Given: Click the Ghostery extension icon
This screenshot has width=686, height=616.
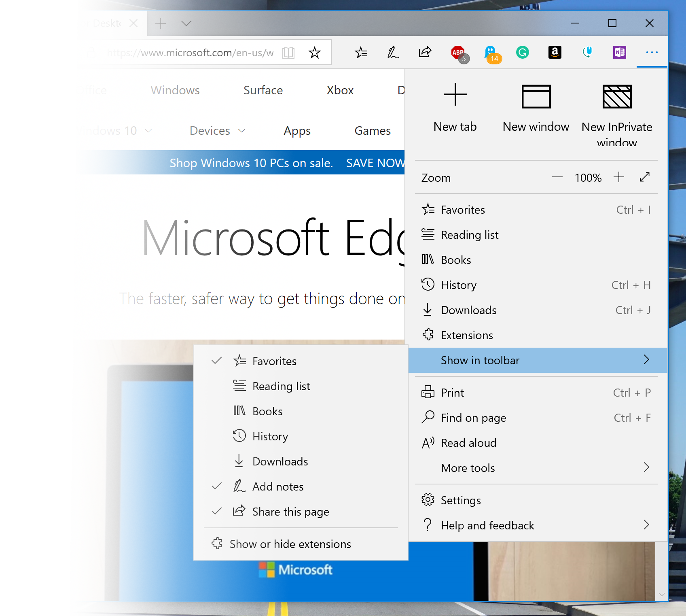Looking at the screenshot, I should [491, 53].
